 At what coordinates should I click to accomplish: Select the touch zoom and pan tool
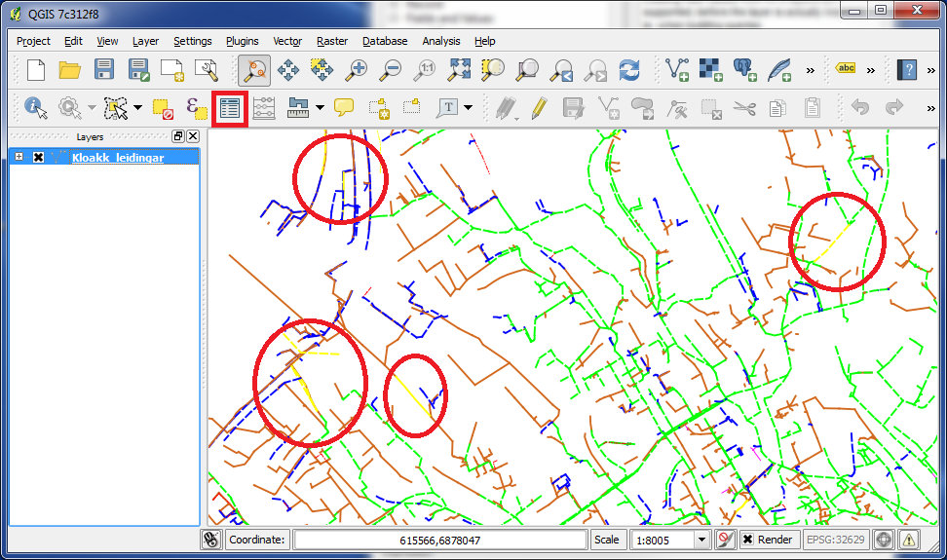point(253,70)
